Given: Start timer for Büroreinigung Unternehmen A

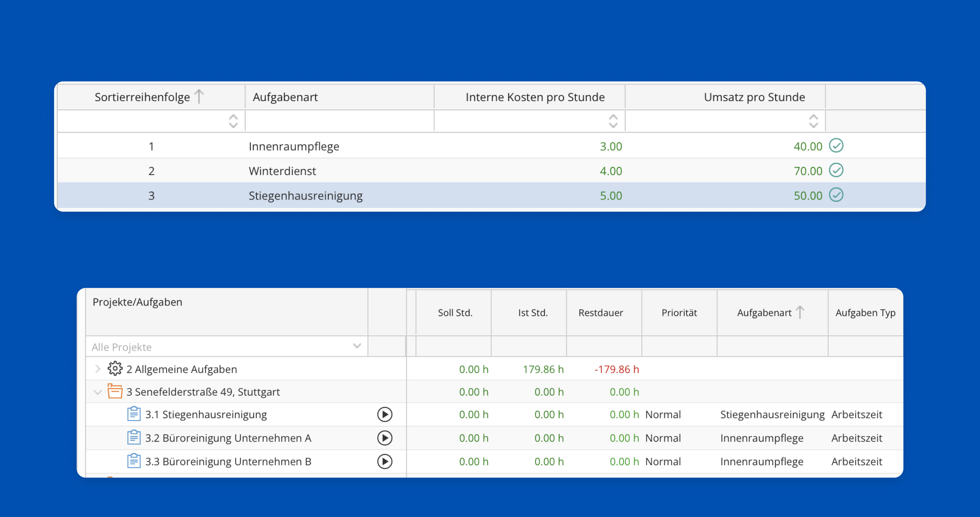Looking at the screenshot, I should [x=384, y=438].
